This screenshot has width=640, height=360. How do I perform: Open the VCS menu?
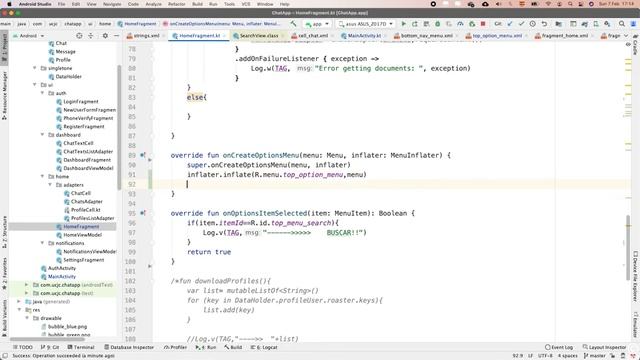click(246, 4)
